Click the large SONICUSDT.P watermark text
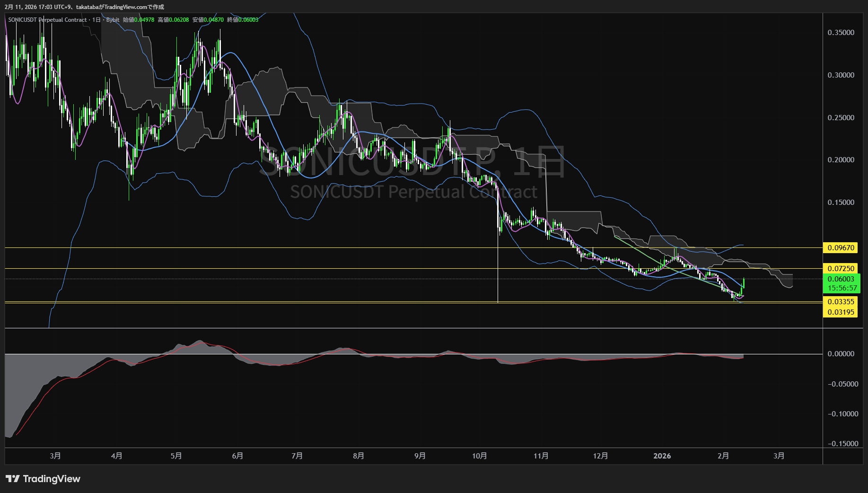The height and width of the screenshot is (493, 868). coord(412,163)
